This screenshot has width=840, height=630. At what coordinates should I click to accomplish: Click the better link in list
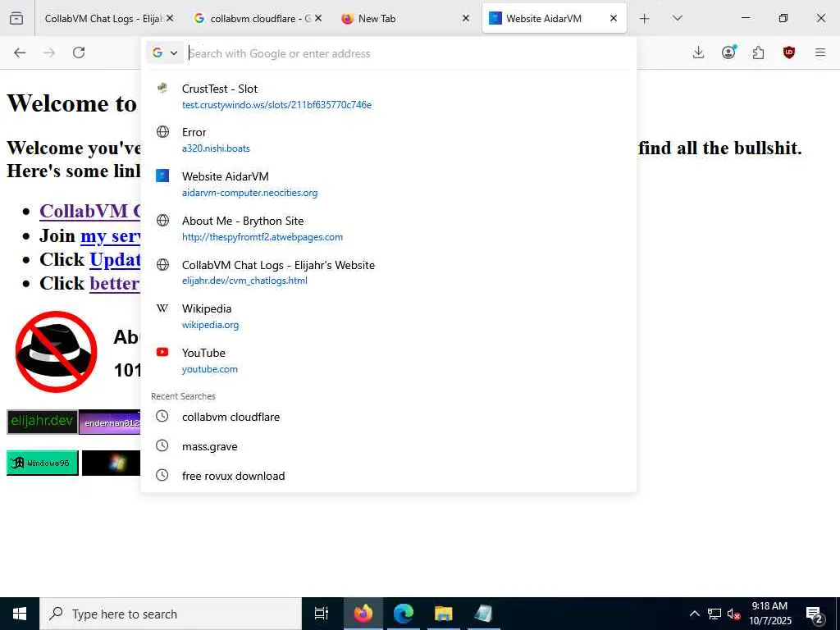click(x=115, y=283)
